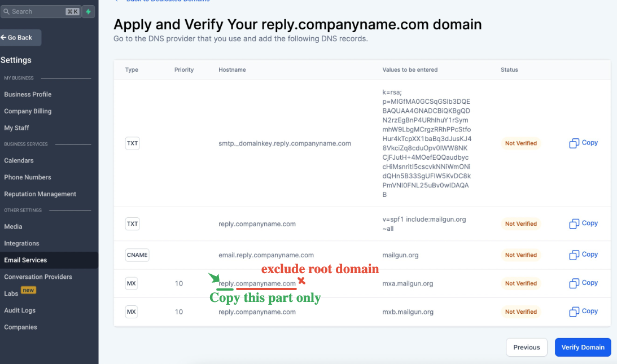Open Company Billing settings
617x364 pixels.
click(x=28, y=111)
